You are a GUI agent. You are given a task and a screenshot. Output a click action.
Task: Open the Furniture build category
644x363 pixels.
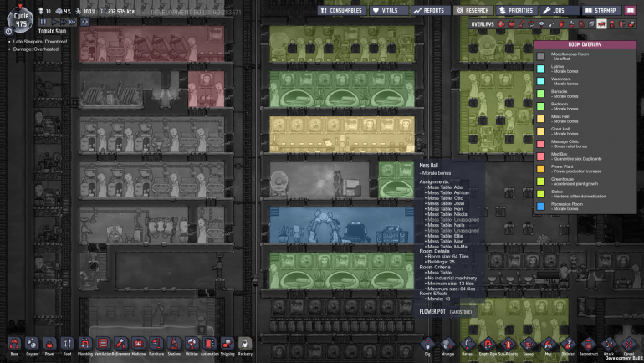[156, 344]
